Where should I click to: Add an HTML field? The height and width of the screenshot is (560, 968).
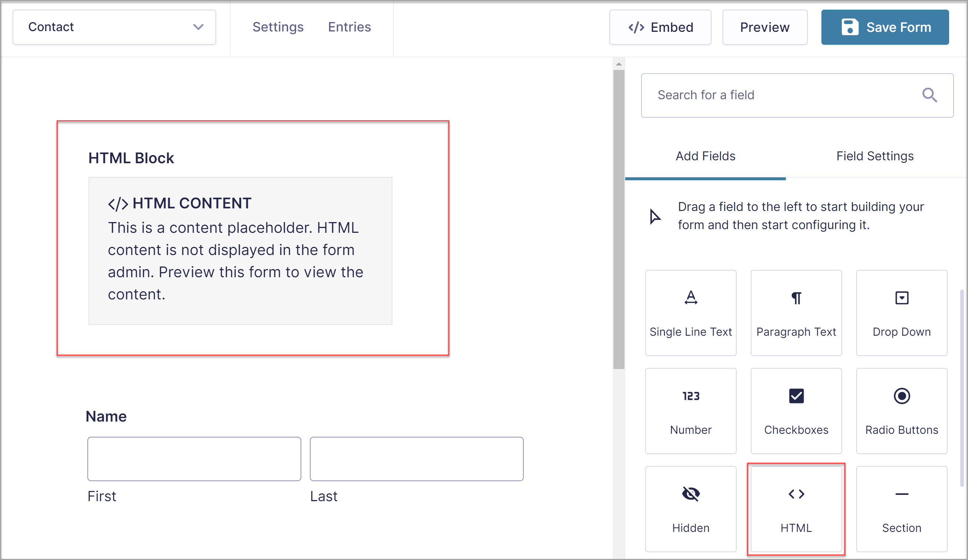click(796, 509)
